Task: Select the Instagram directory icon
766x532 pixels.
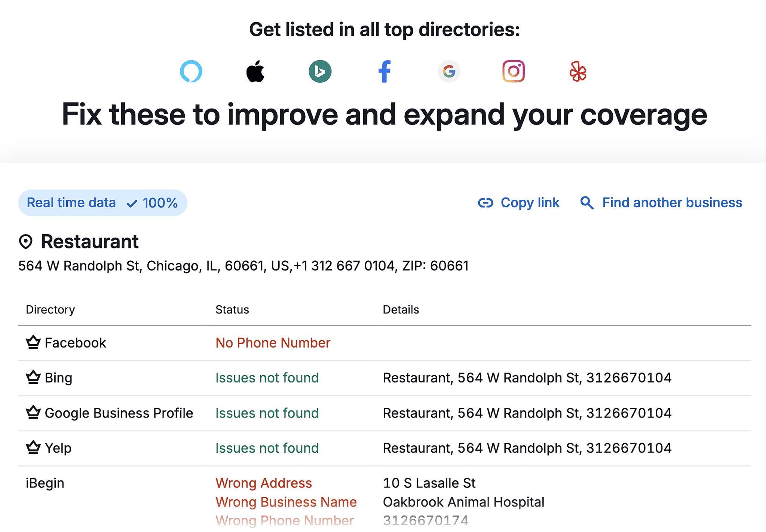Action: [x=514, y=71]
